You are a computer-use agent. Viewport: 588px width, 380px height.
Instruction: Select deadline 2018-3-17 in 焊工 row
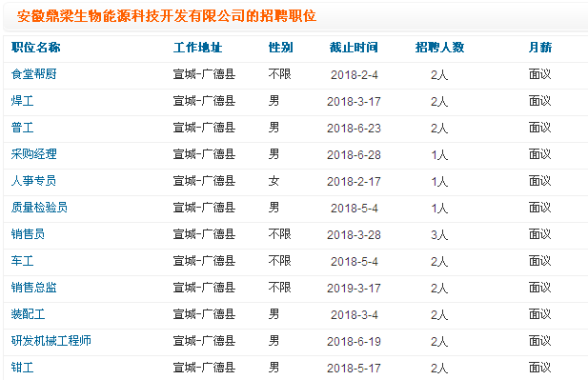(x=354, y=101)
